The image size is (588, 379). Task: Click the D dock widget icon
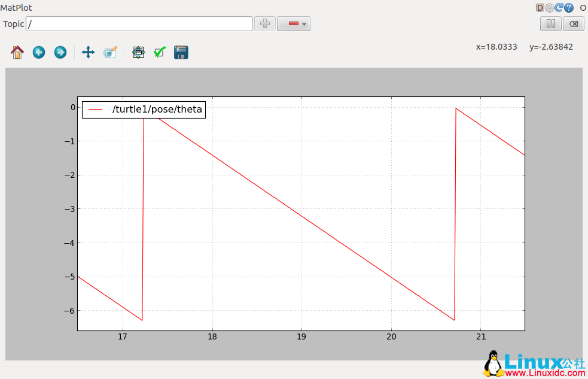(540, 8)
